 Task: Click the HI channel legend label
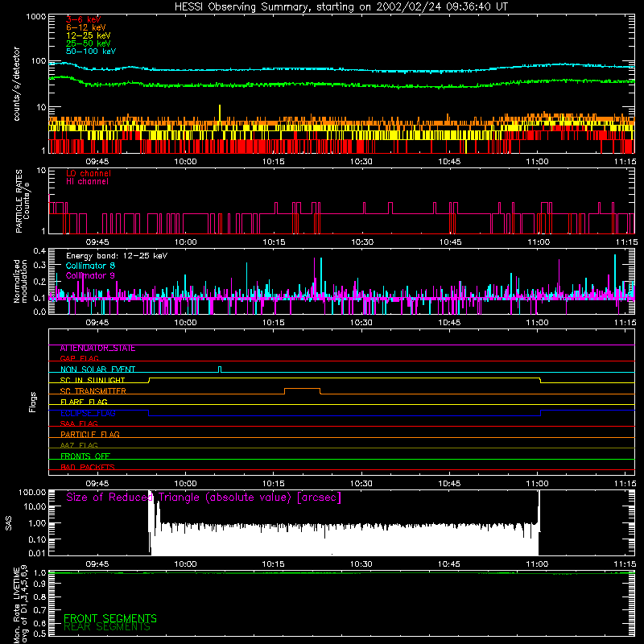(87, 182)
